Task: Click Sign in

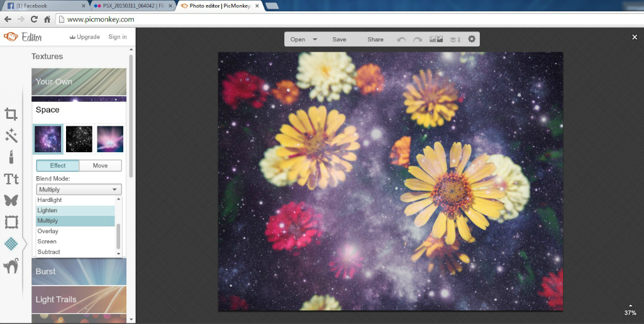Action: (x=118, y=37)
